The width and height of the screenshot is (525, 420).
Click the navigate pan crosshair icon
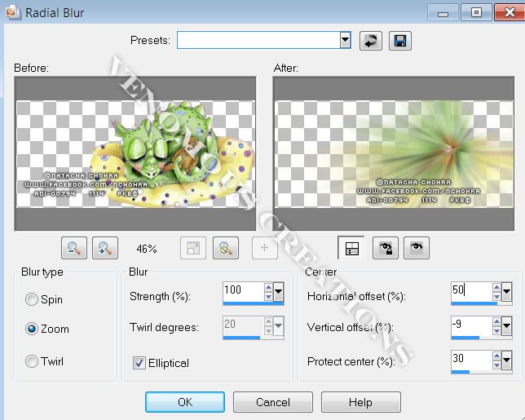[264, 248]
